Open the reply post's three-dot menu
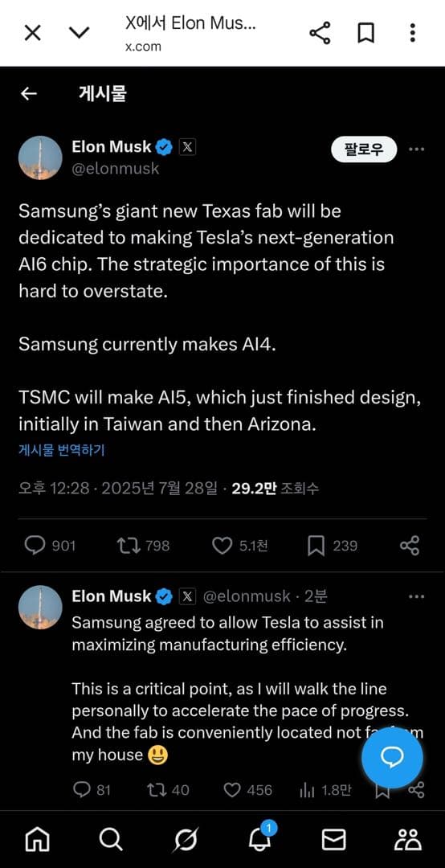The height and width of the screenshot is (868, 445). [416, 596]
